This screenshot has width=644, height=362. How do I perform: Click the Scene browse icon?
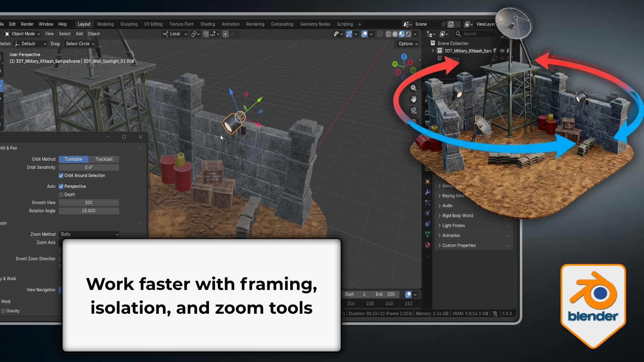click(x=407, y=24)
